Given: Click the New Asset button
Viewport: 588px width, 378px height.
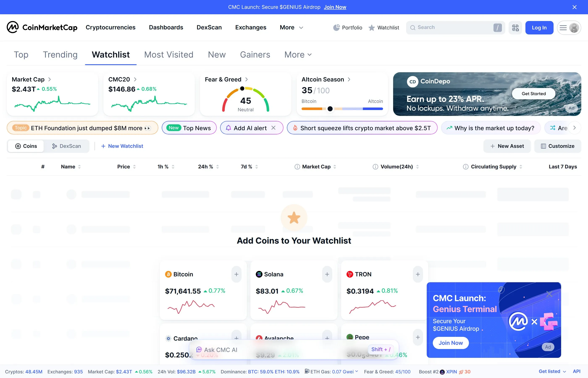Looking at the screenshot, I should 507,146.
